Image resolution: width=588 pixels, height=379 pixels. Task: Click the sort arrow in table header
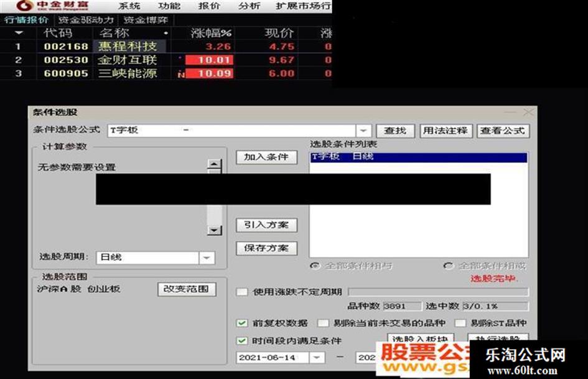(19, 33)
